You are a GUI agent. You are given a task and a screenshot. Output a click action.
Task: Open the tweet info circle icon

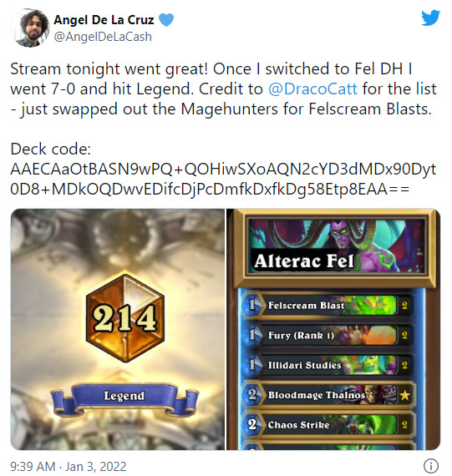coord(431,465)
